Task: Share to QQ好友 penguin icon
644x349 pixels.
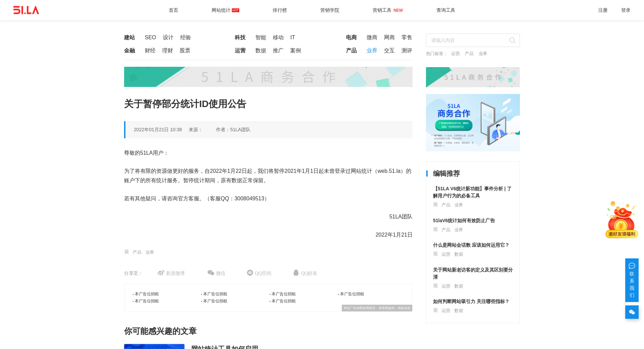Action: click(x=296, y=273)
